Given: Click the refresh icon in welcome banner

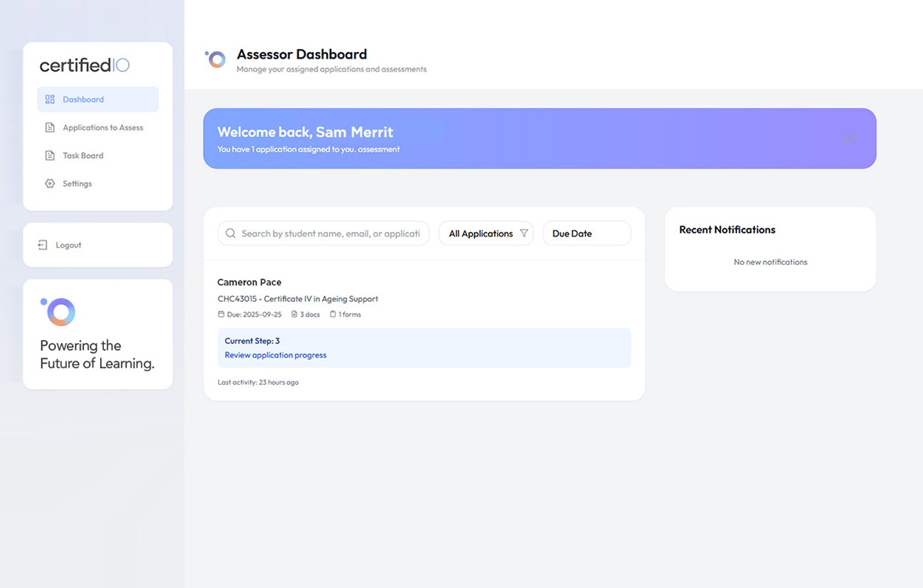Looking at the screenshot, I should (x=850, y=139).
